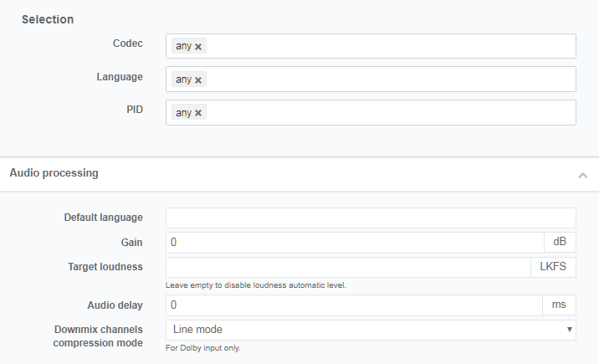Collapse the Audio processing panel chevron
The height and width of the screenshot is (364, 599).
click(x=582, y=175)
